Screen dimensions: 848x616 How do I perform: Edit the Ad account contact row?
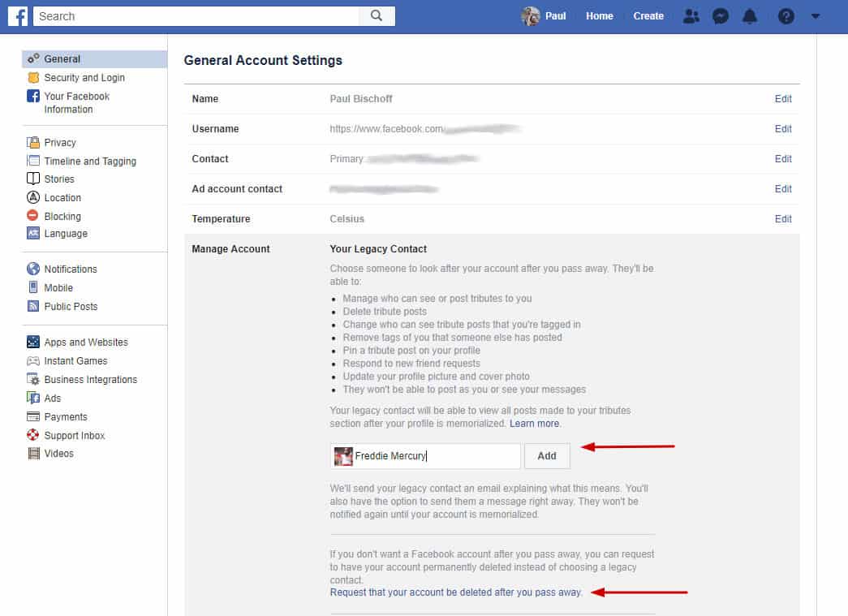tap(782, 189)
